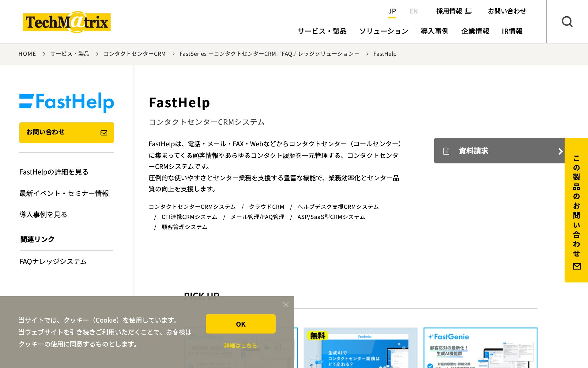The width and height of the screenshot is (588, 368).
Task: Select JP language option
Action: click(392, 11)
